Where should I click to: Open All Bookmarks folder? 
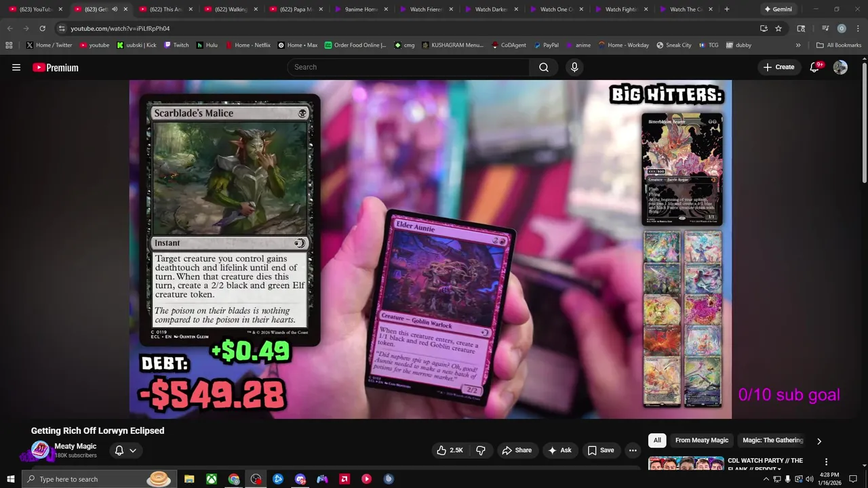point(839,45)
